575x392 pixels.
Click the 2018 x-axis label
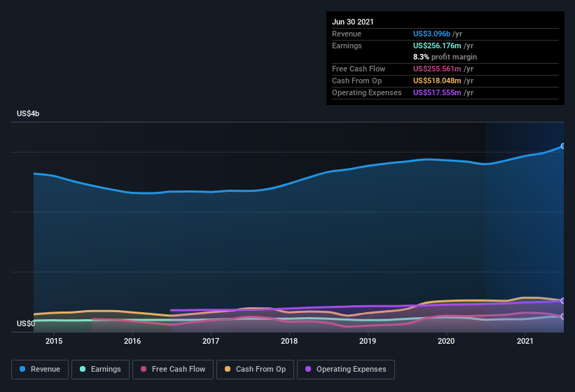(289, 341)
